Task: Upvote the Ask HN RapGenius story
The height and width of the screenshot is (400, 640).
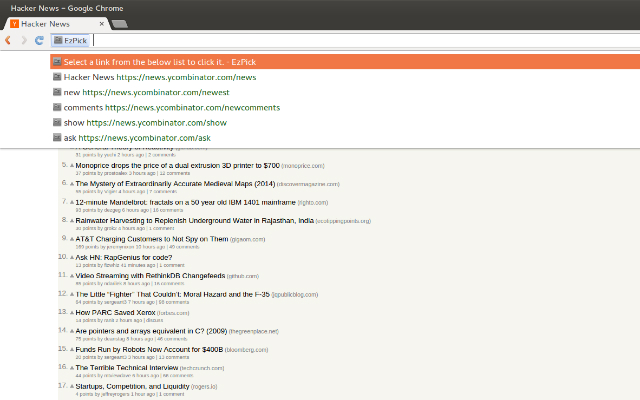Action: pyautogui.click(x=72, y=258)
